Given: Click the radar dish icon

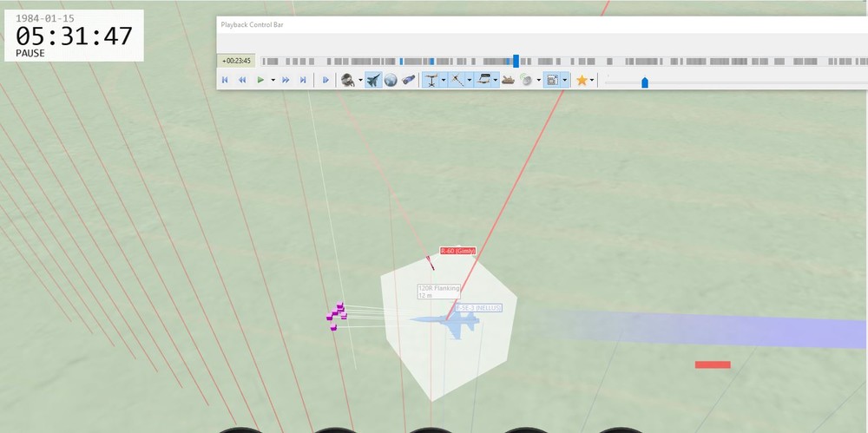Looking at the screenshot, I should click(526, 81).
